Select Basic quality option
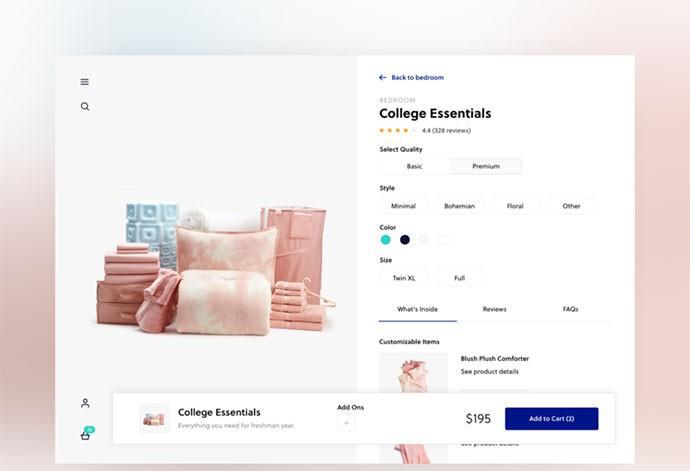This screenshot has width=690, height=471. coord(415,166)
